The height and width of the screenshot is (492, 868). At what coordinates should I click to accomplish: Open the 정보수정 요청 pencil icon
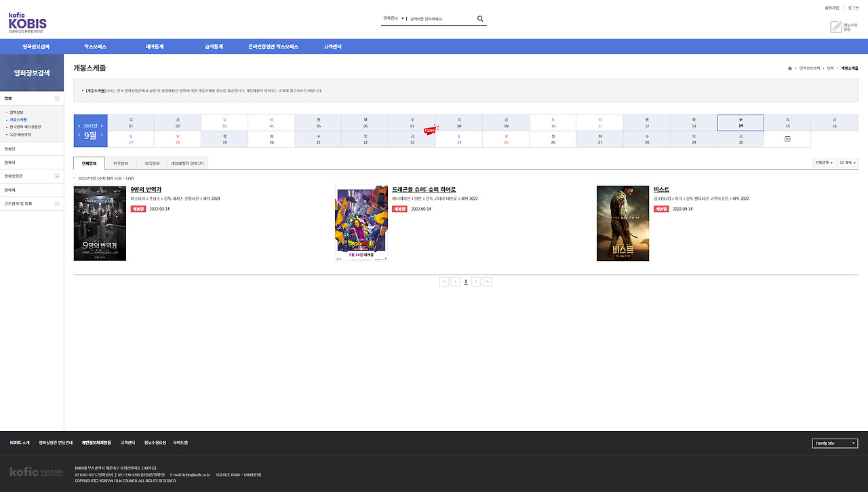836,26
